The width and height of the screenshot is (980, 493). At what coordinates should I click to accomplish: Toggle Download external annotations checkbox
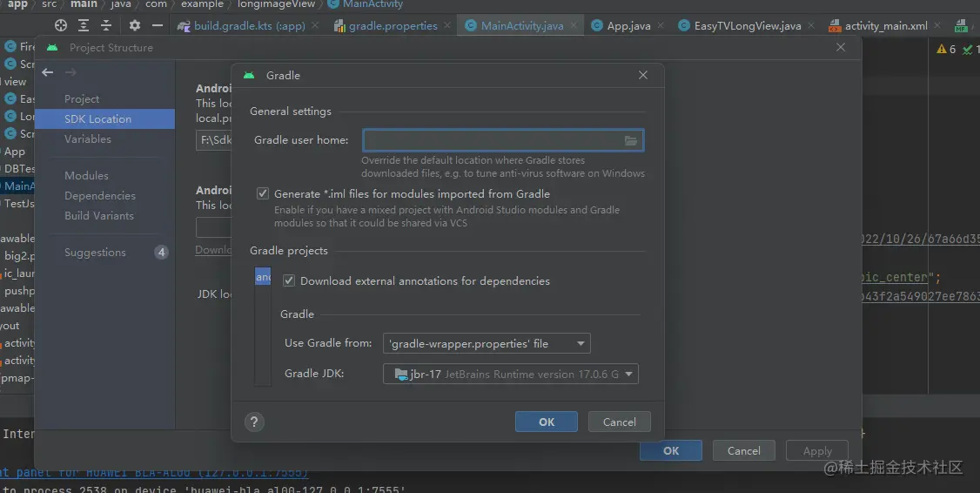pos(289,281)
